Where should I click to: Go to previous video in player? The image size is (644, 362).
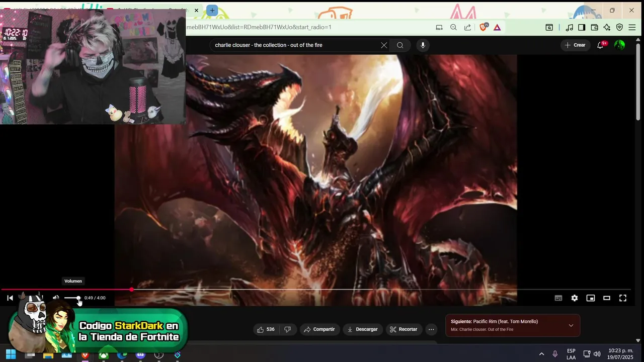click(10, 298)
